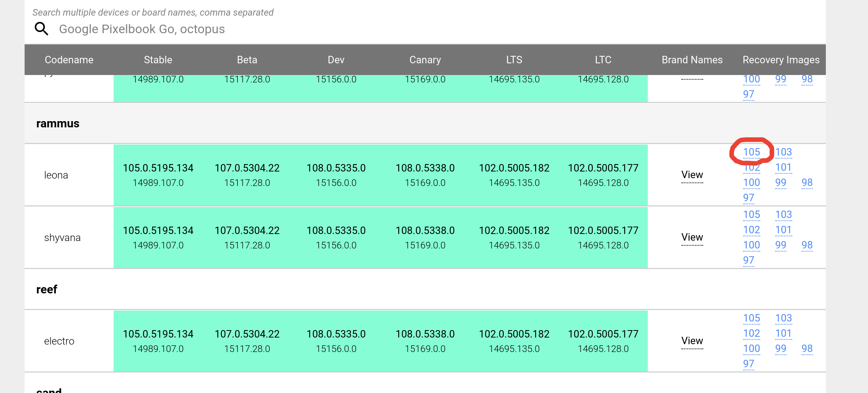View brand names for electro
Screen dimensions: 868x393
[692, 341]
